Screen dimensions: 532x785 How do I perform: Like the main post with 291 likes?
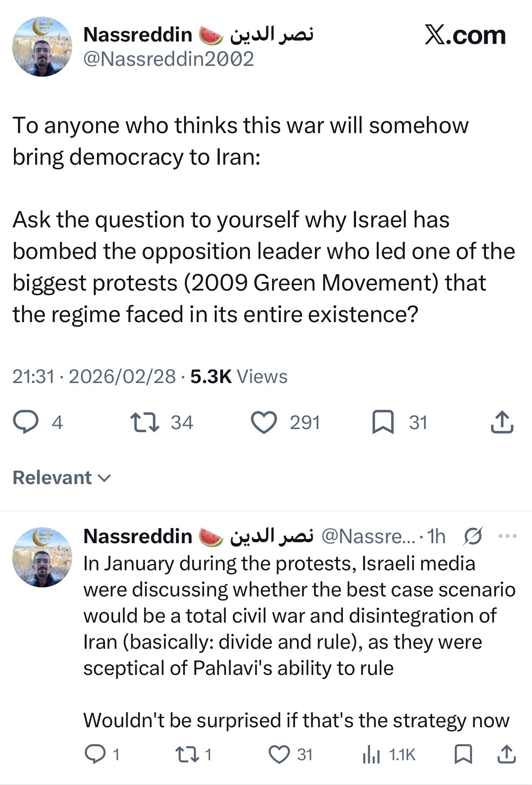pos(264,423)
